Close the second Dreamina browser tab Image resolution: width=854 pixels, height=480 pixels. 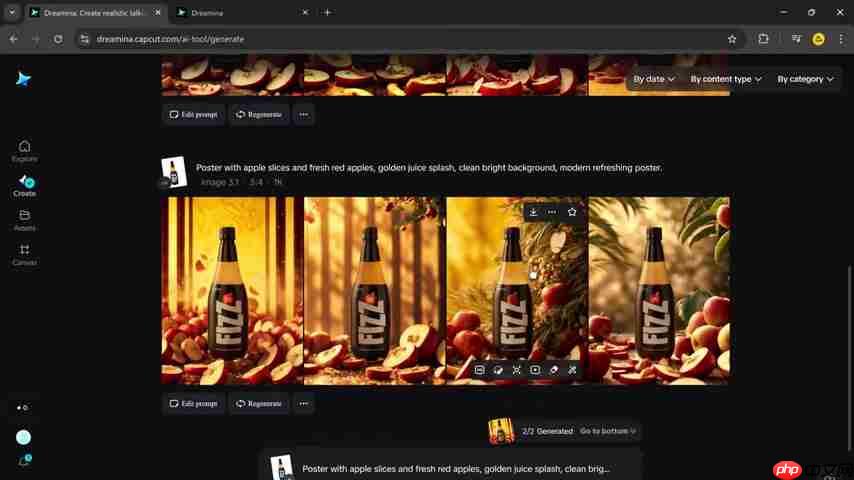click(x=305, y=13)
